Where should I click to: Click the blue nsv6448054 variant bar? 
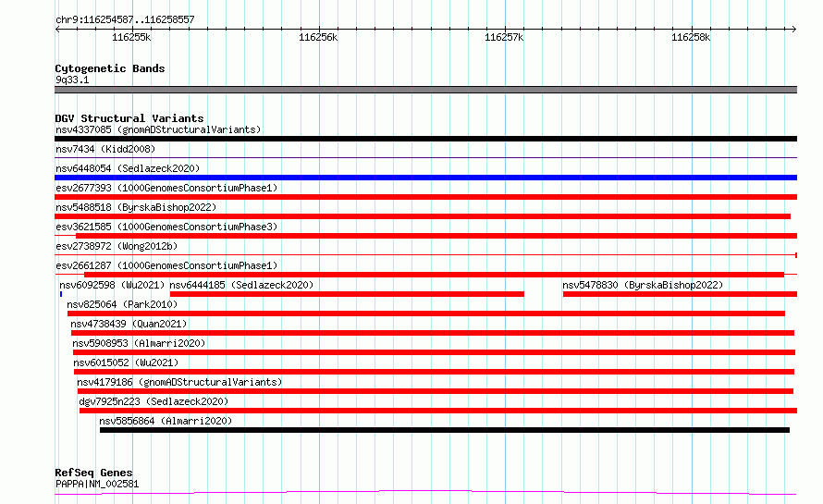425,178
